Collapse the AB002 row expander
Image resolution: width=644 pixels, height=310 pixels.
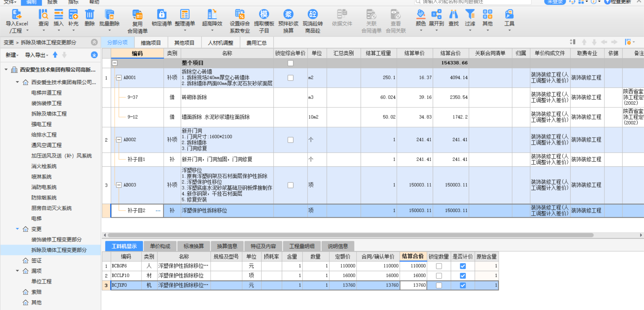119,140
